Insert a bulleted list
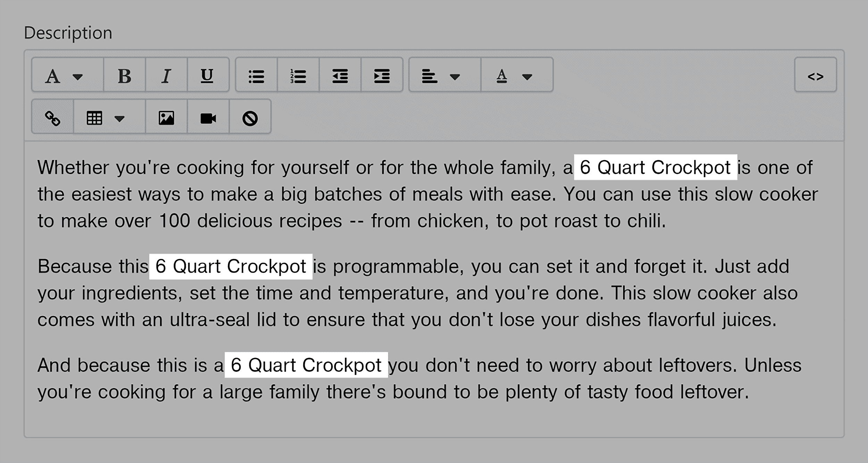 tap(256, 75)
